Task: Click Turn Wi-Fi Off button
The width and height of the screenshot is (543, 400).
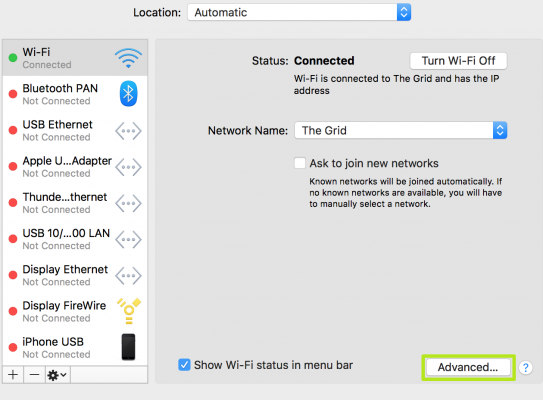Action: click(x=459, y=61)
